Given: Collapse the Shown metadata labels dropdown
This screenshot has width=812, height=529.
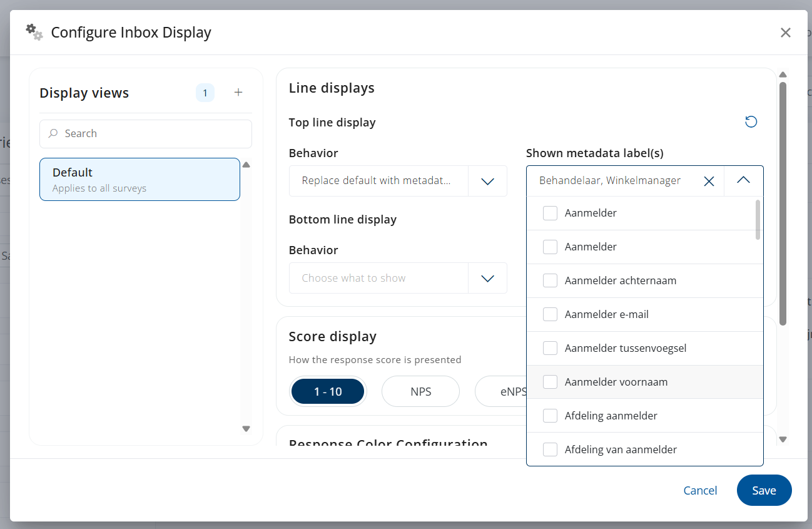Looking at the screenshot, I should (743, 181).
